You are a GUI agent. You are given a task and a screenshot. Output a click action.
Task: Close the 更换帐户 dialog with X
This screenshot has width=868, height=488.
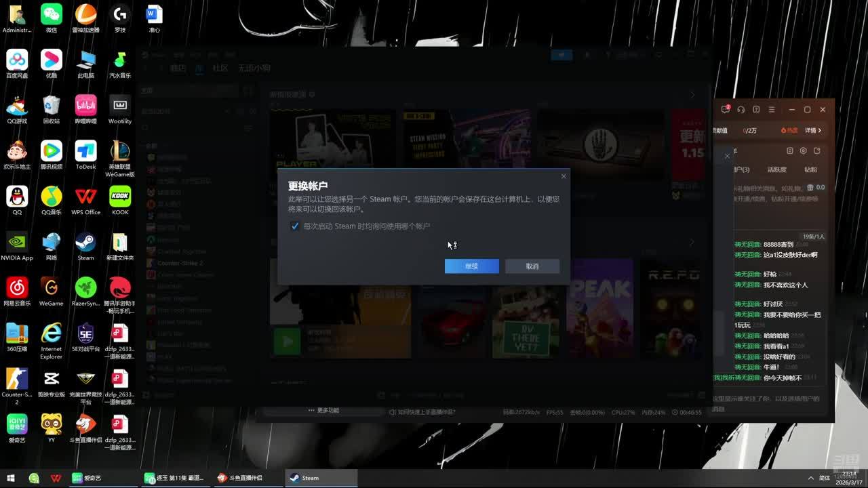pos(563,176)
